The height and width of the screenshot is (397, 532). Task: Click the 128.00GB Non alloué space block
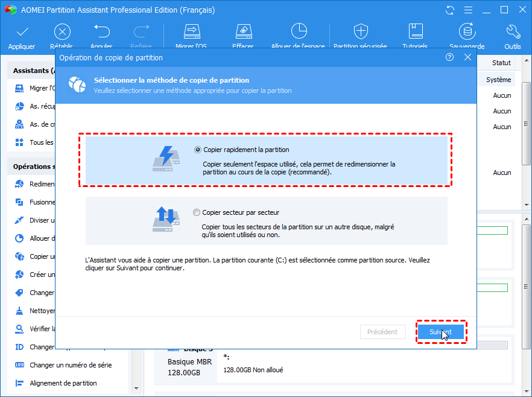[x=364, y=366]
